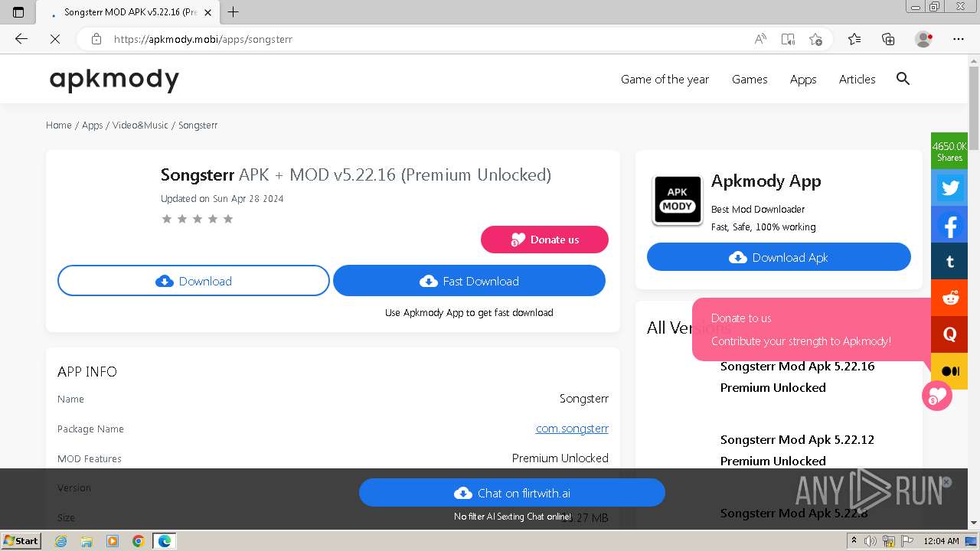This screenshot has width=980, height=551.
Task: Stop page loading button
Action: point(55,39)
